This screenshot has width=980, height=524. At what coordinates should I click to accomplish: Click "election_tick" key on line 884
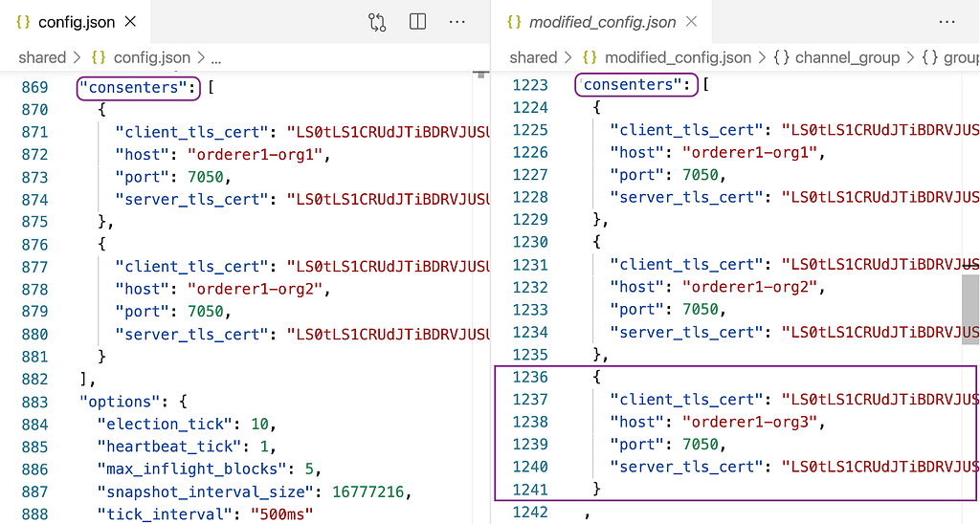tap(165, 425)
